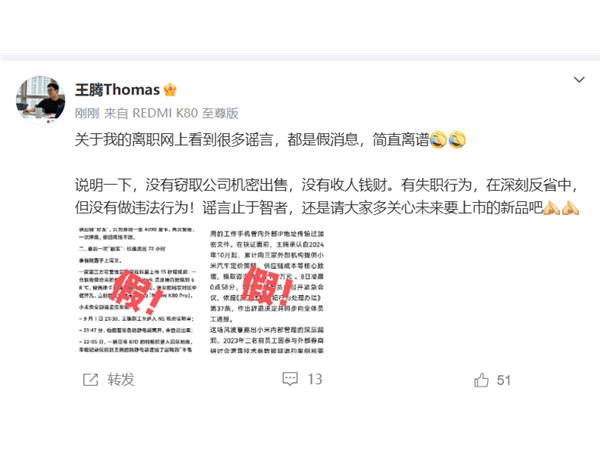This screenshot has height=450, width=600.
Task: Open comments via speech bubble icon
Action: coord(290,379)
